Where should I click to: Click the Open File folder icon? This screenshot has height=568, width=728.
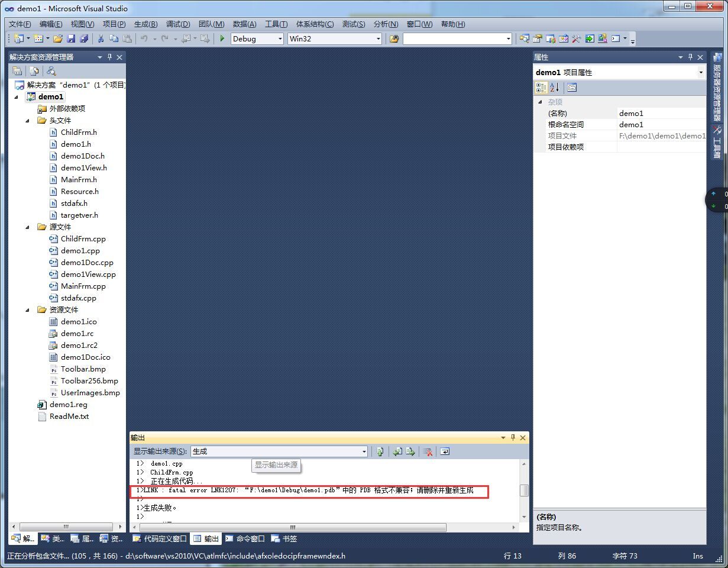[58, 38]
